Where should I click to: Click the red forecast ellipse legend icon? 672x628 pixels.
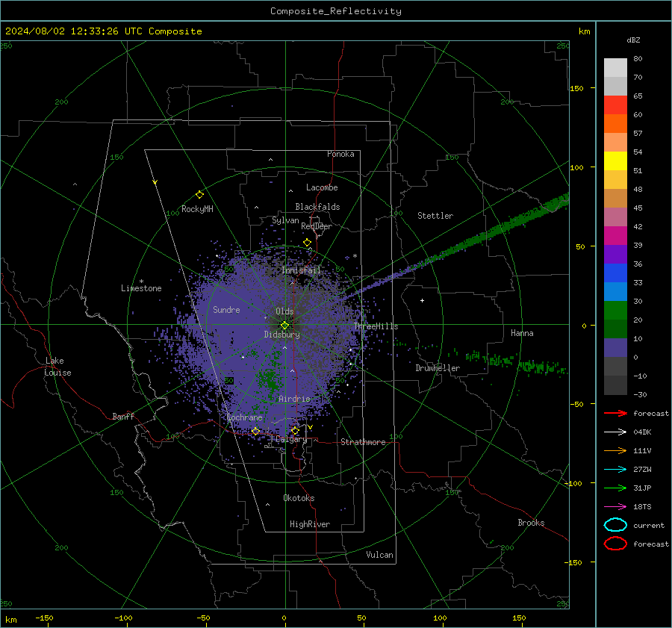(x=615, y=544)
